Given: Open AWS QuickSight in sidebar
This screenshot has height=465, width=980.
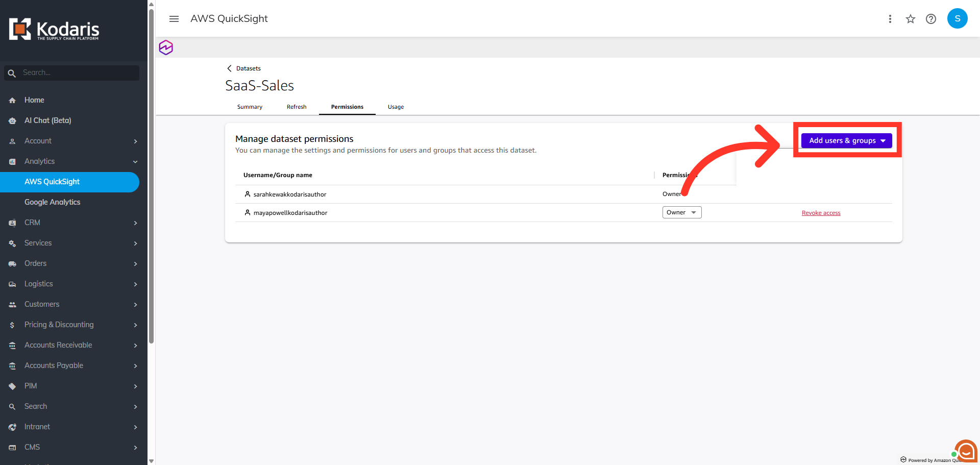Looking at the screenshot, I should [x=69, y=182].
